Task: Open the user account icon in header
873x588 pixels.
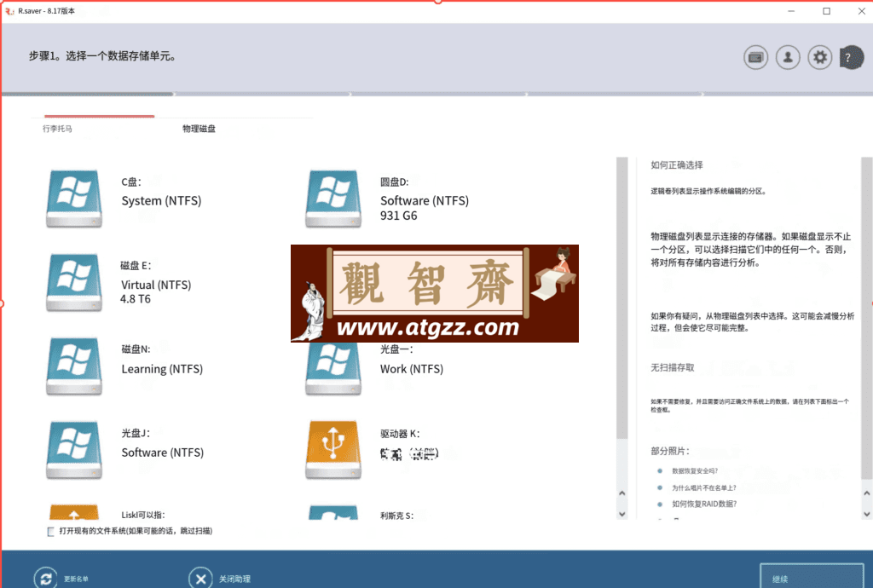Action: (788, 57)
